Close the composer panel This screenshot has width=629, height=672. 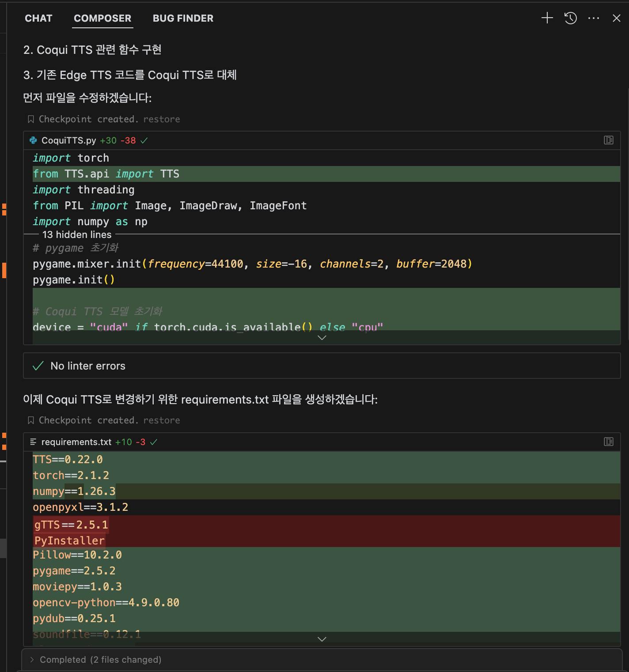[617, 18]
